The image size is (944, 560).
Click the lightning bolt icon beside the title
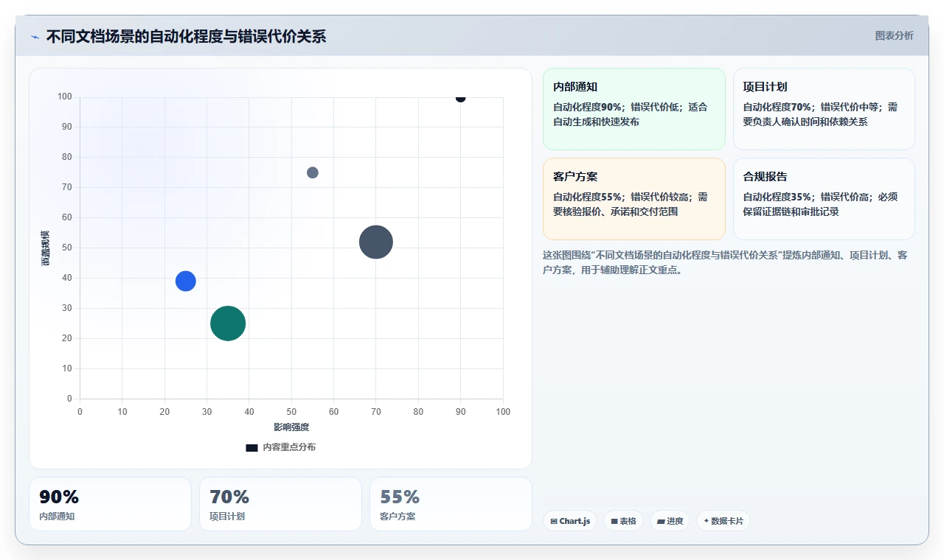click(35, 37)
